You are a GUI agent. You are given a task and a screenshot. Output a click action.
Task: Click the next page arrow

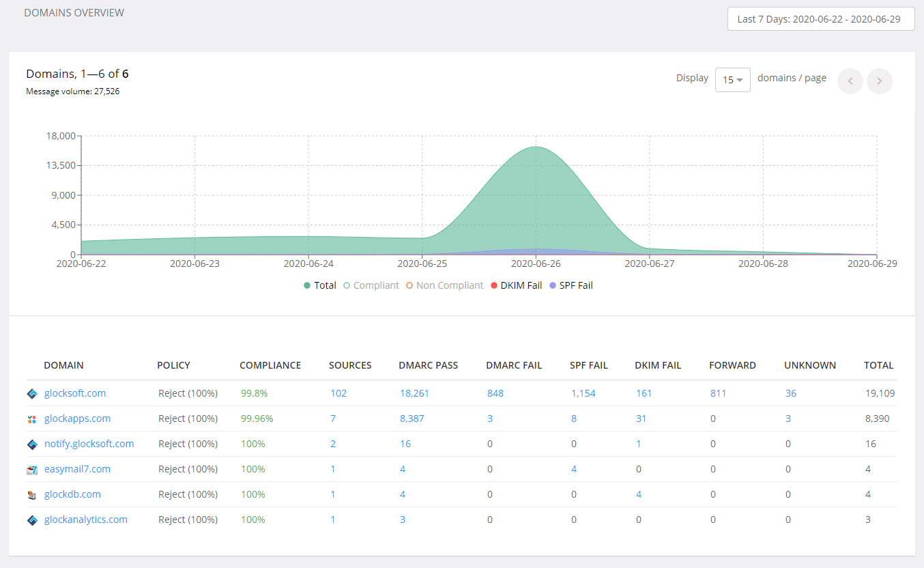(879, 81)
